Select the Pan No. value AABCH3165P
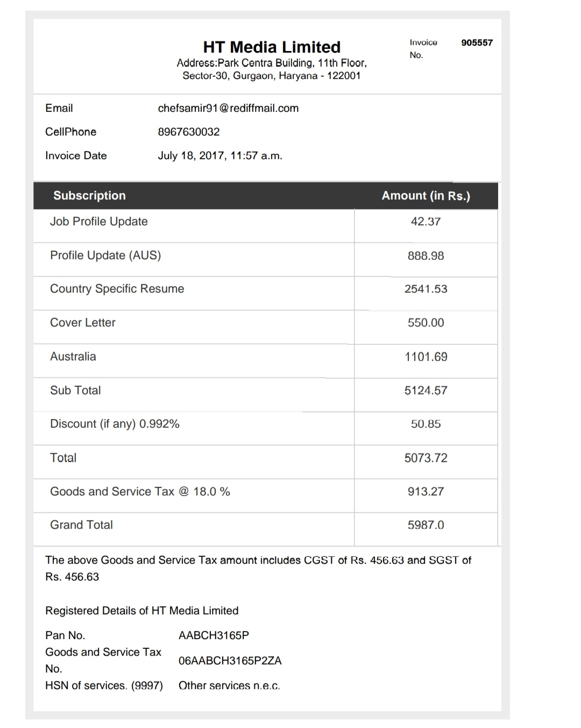 214,635
